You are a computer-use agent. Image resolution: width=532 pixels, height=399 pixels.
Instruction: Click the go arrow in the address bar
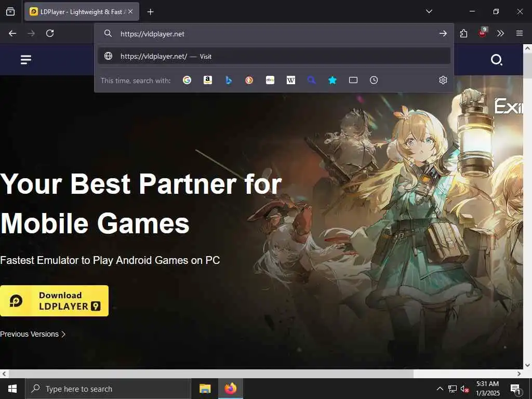click(443, 33)
